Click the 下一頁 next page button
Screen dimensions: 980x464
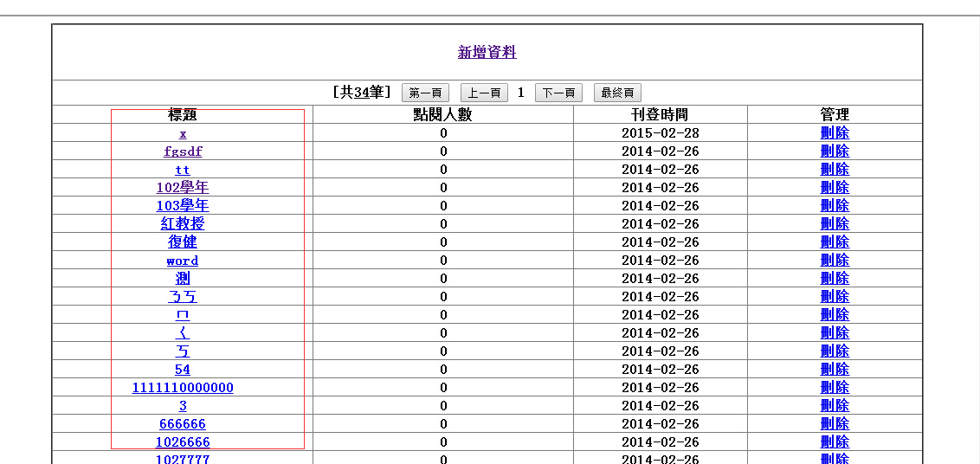pos(558,93)
